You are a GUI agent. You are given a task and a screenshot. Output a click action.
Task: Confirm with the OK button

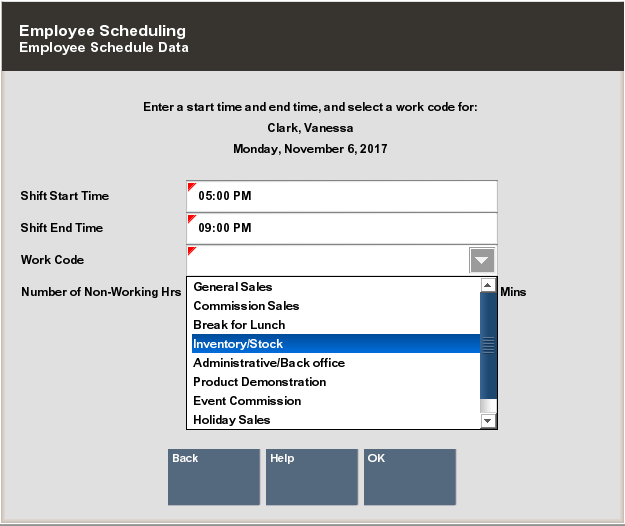(410, 477)
